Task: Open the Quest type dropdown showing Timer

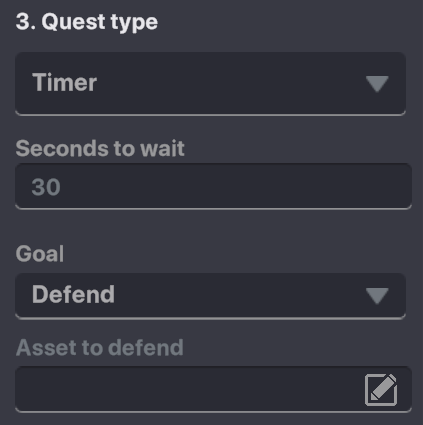Action: [210, 84]
